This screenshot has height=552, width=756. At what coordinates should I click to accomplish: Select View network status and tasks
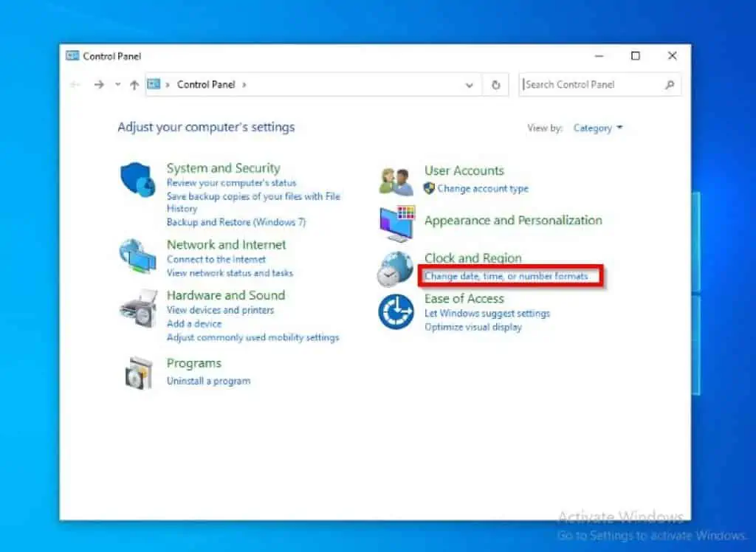(230, 273)
